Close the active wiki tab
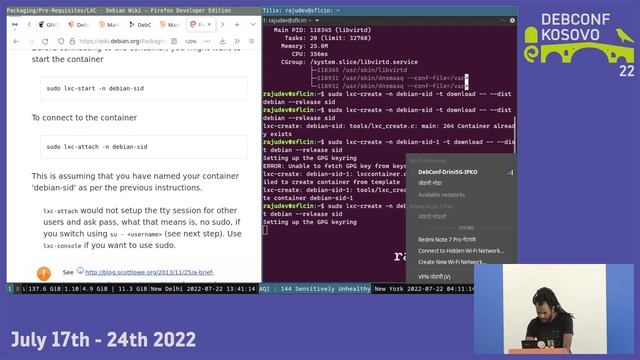640x360 pixels. (x=209, y=25)
